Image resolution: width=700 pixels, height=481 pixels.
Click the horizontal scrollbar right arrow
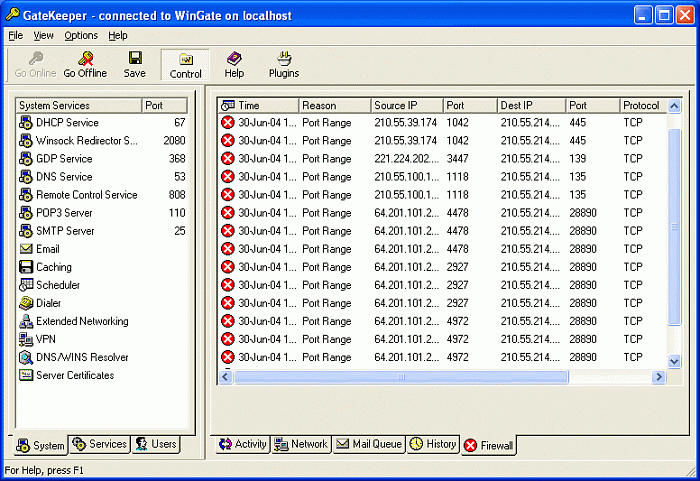(x=659, y=377)
